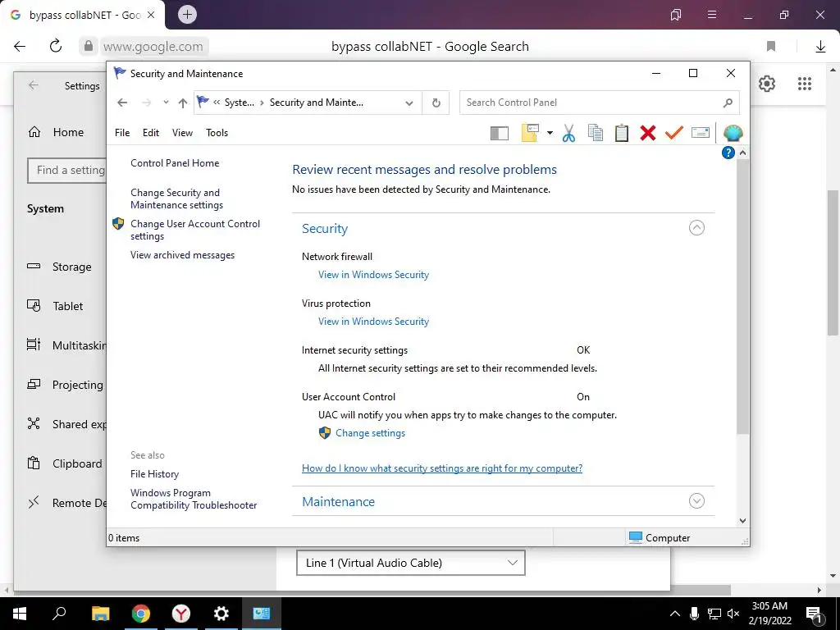The image size is (840, 630).
Task: Click the Projecting icon in Settings sidebar
Action: [x=34, y=384]
